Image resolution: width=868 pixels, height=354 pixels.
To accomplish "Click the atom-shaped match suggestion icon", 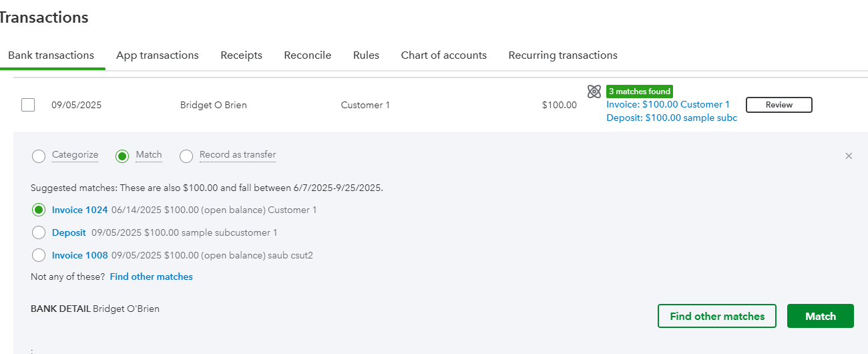I will coord(594,92).
